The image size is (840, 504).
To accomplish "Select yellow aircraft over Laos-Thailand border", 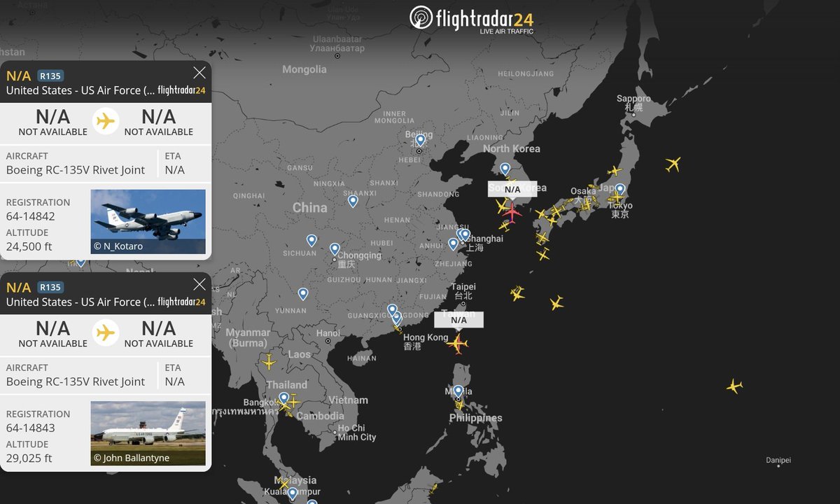I will tap(269, 362).
